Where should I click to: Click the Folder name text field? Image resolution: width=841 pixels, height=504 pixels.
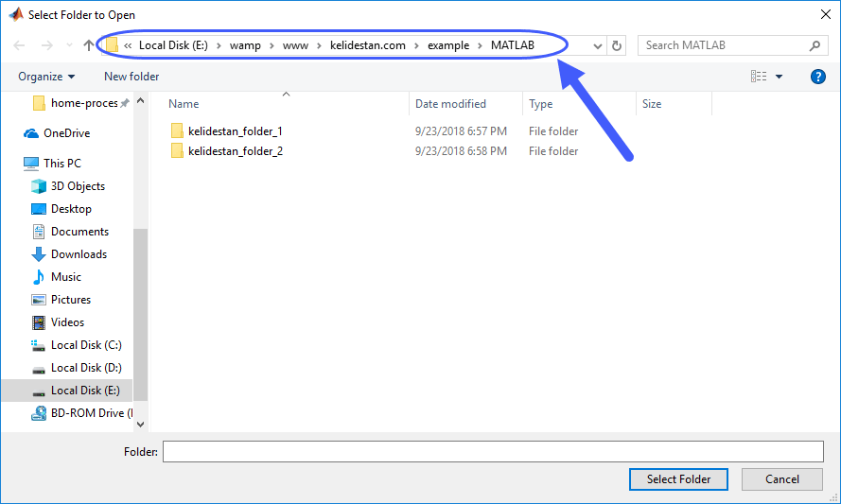pos(493,451)
